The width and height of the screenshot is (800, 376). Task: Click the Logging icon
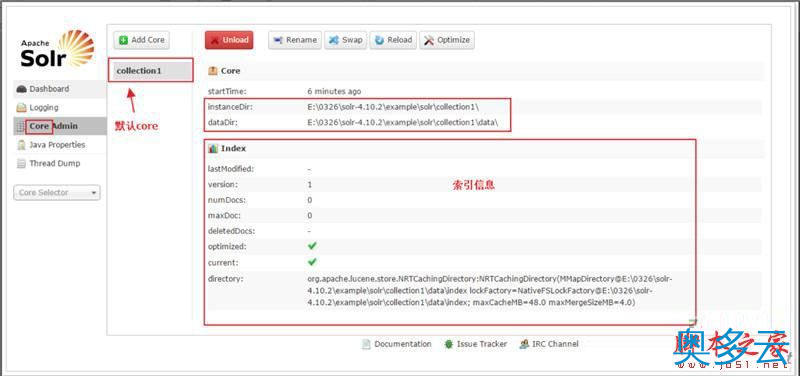[x=21, y=108]
